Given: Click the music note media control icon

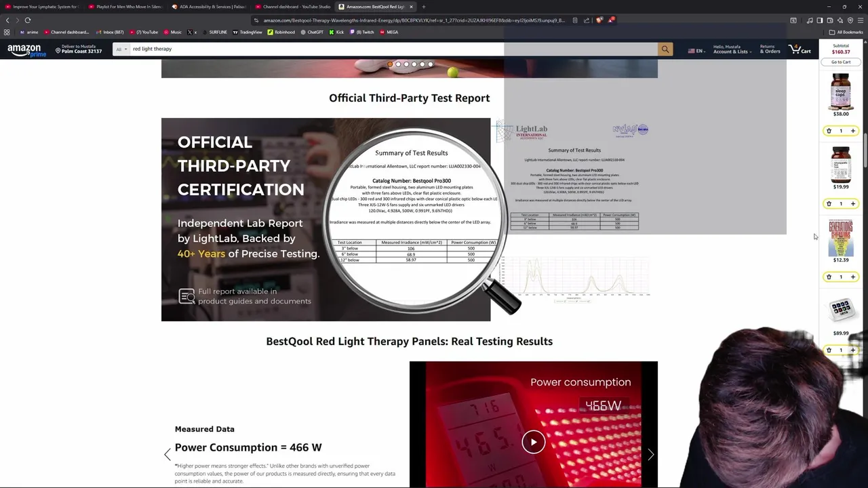Looking at the screenshot, I should pyautogui.click(x=809, y=20).
